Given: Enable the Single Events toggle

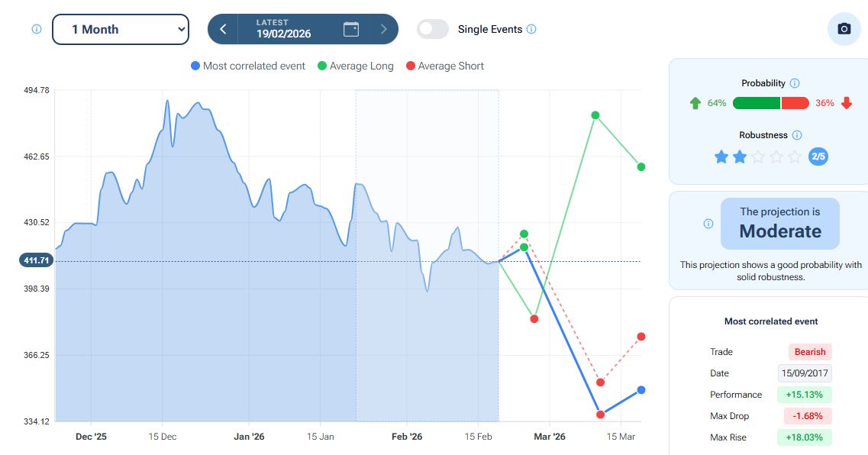Looking at the screenshot, I should [x=433, y=29].
